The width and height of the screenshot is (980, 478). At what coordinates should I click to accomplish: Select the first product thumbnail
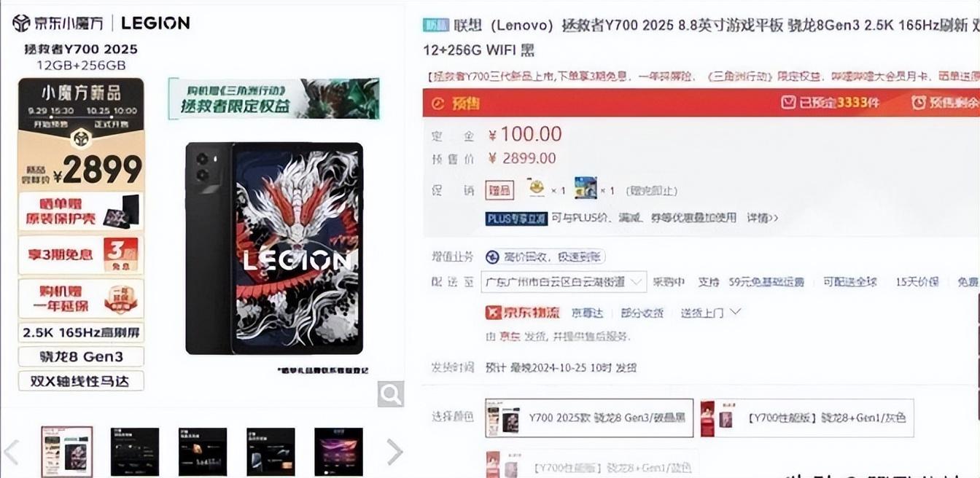click(x=66, y=451)
